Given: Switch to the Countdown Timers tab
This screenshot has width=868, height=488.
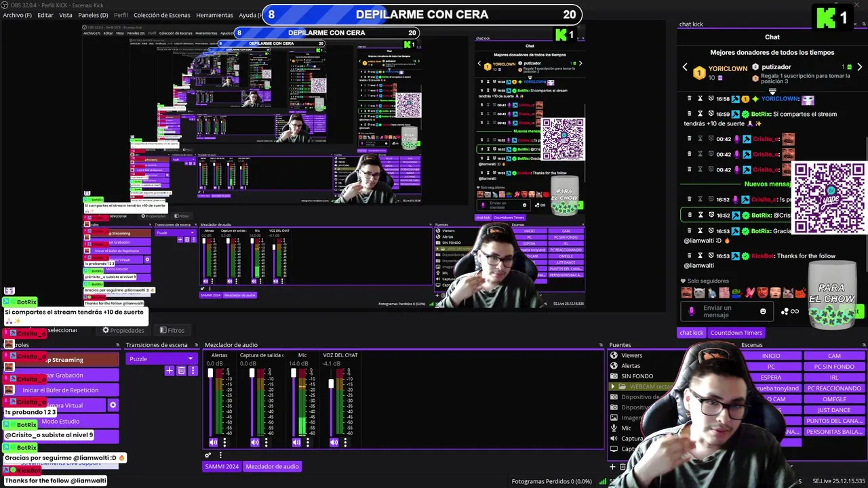Looking at the screenshot, I should point(736,333).
